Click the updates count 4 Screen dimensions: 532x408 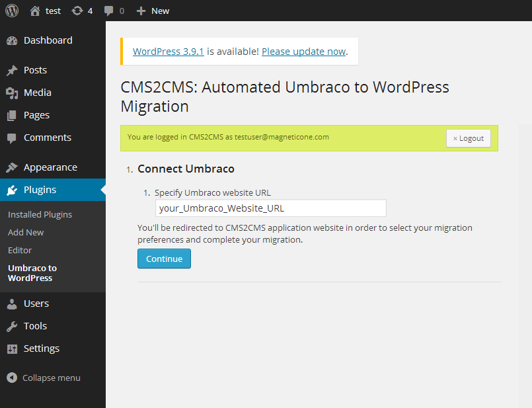[90, 11]
